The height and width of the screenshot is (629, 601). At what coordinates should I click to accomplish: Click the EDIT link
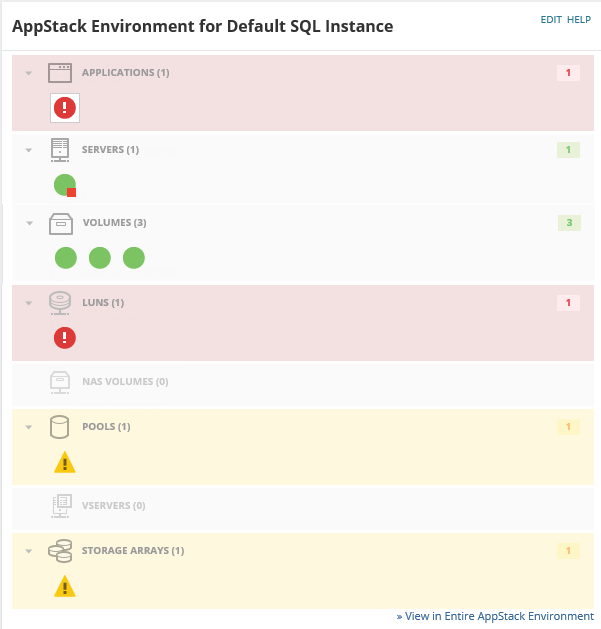point(551,20)
